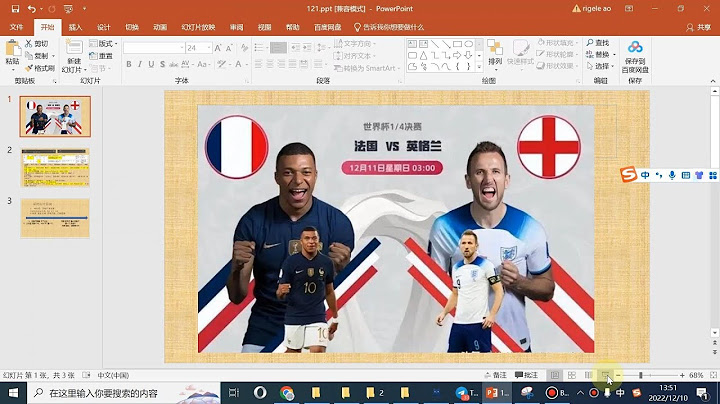Select right arrow shape in shapes gallery
The image size is (720, 404).
coord(457,55)
